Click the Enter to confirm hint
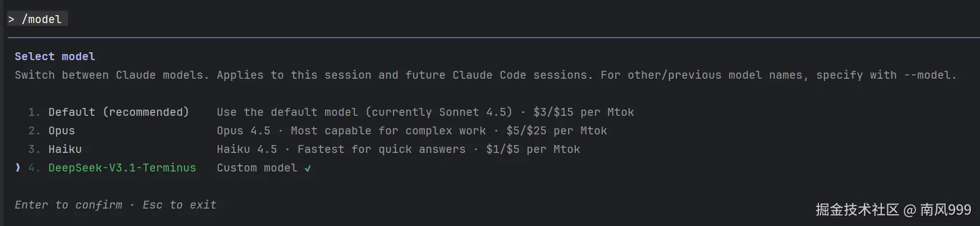The image size is (980, 226). click(68, 205)
